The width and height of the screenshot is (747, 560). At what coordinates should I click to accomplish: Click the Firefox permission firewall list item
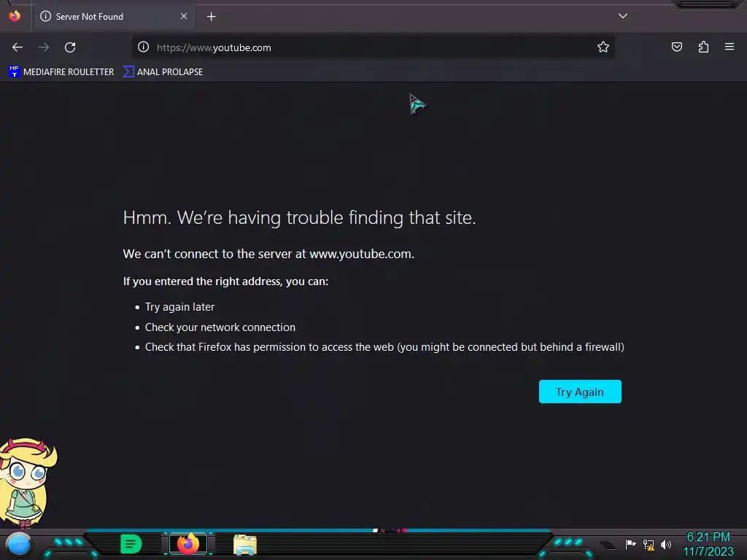(x=384, y=347)
